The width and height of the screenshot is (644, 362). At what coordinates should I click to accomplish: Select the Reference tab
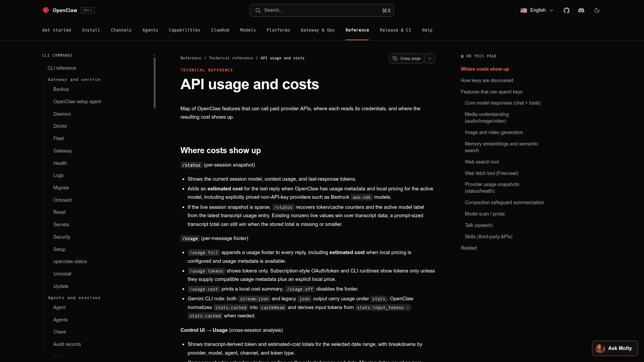357,30
